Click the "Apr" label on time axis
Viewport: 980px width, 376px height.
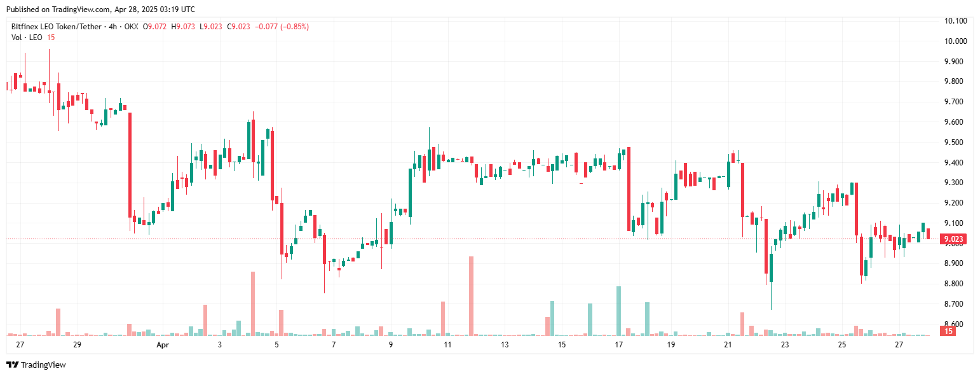(163, 345)
